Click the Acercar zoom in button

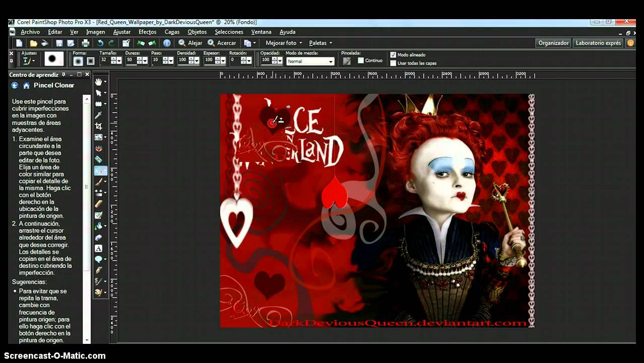(x=222, y=43)
